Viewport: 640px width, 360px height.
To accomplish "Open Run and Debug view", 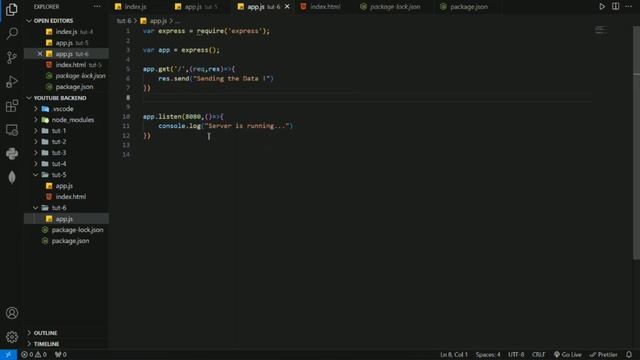I will tap(12, 81).
